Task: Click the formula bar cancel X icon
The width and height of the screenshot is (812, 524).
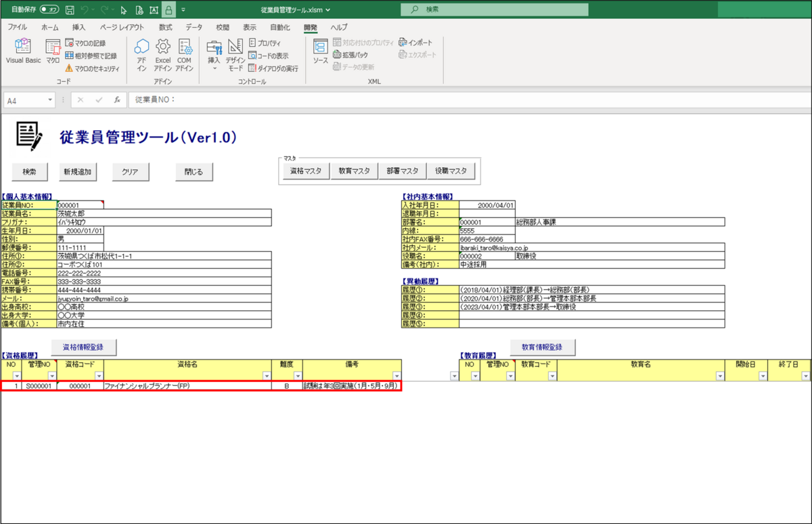Action: [81, 100]
